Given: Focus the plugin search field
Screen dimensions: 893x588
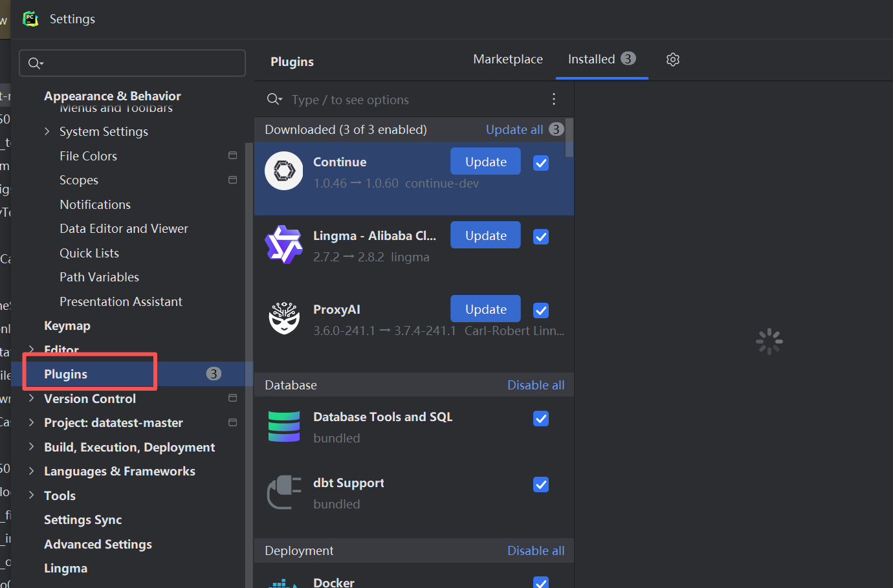Looking at the screenshot, I should (x=414, y=100).
